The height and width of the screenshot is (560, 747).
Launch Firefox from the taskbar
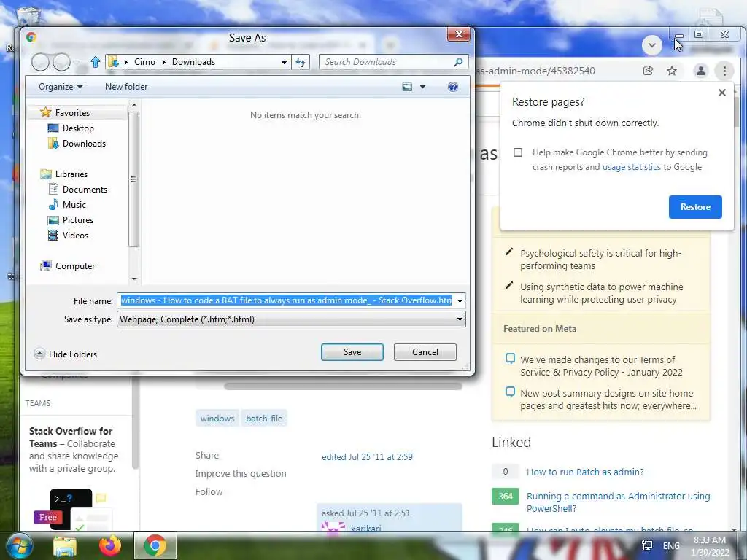110,545
